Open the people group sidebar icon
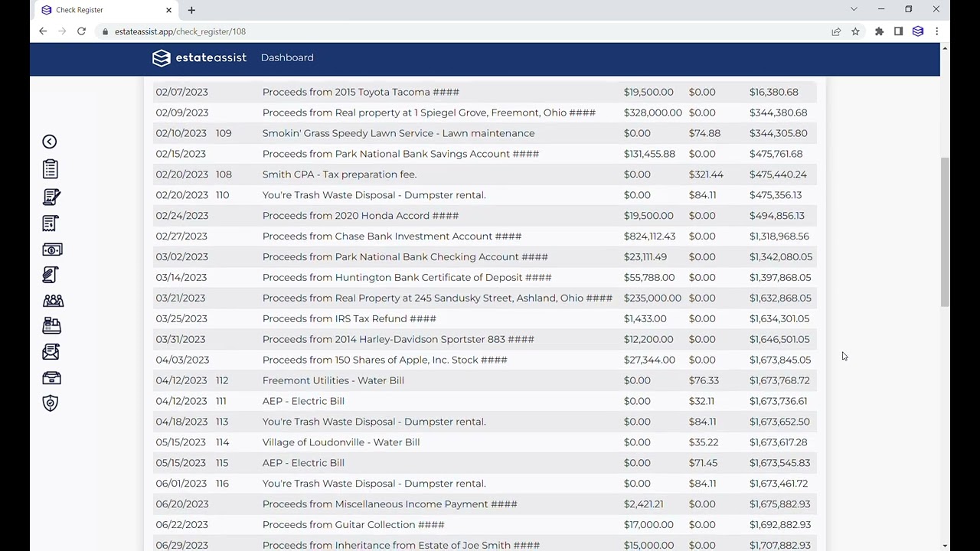This screenshot has width=980, height=551. click(53, 301)
